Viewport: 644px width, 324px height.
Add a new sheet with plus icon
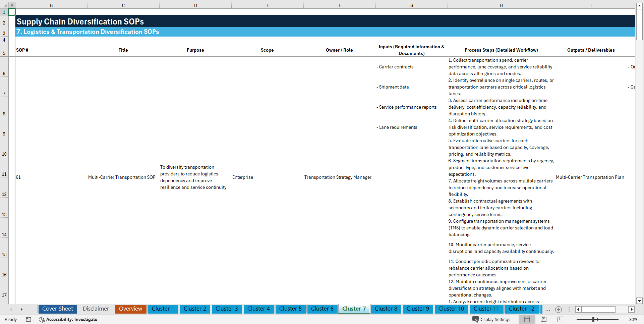click(x=559, y=309)
